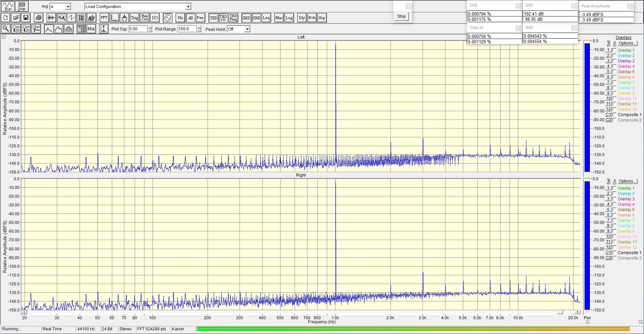This screenshot has width=644, height=334.
Task: Open the Scaling settings axis icon
Action: pos(114,18)
